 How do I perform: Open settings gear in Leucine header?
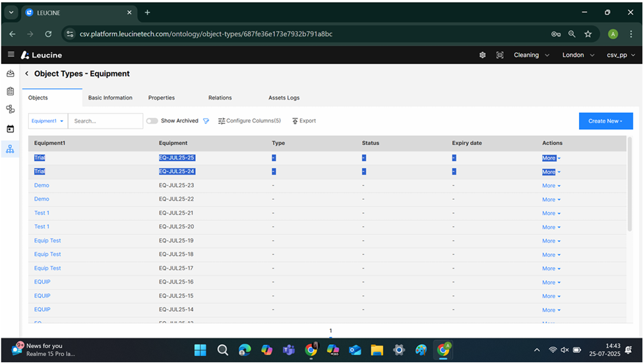482,55
